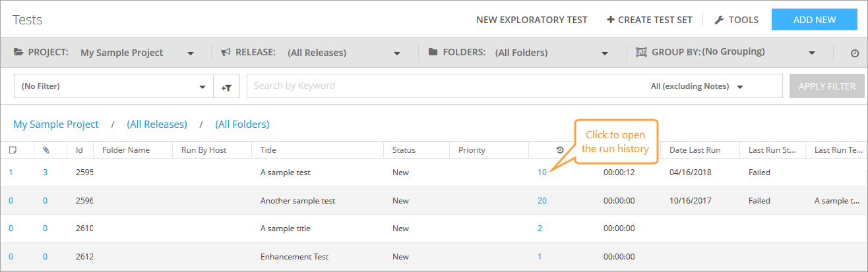Click the attachments paperclip column header
Screen dimensions: 868x272
coord(46,150)
